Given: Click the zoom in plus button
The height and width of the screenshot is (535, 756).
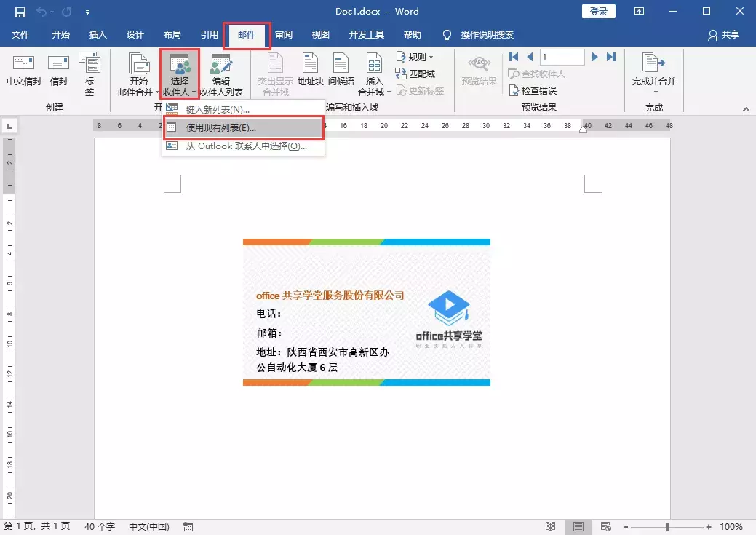Looking at the screenshot, I should tap(708, 527).
